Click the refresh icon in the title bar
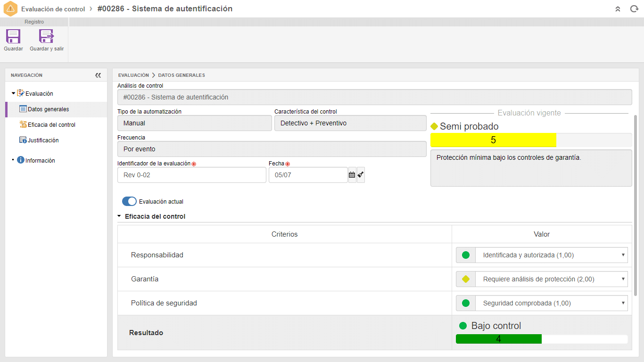Screen dimensions: 644x362 point(634,9)
